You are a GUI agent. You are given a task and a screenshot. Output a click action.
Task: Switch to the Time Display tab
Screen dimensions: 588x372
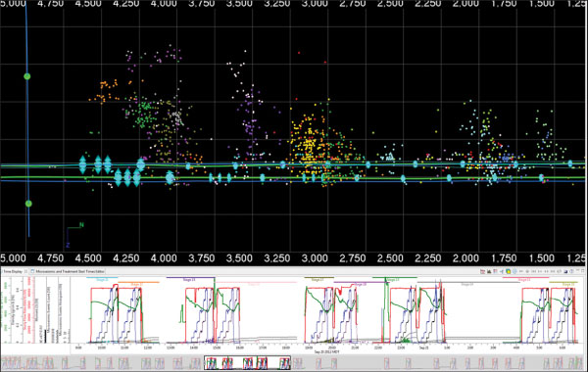pos(13,271)
